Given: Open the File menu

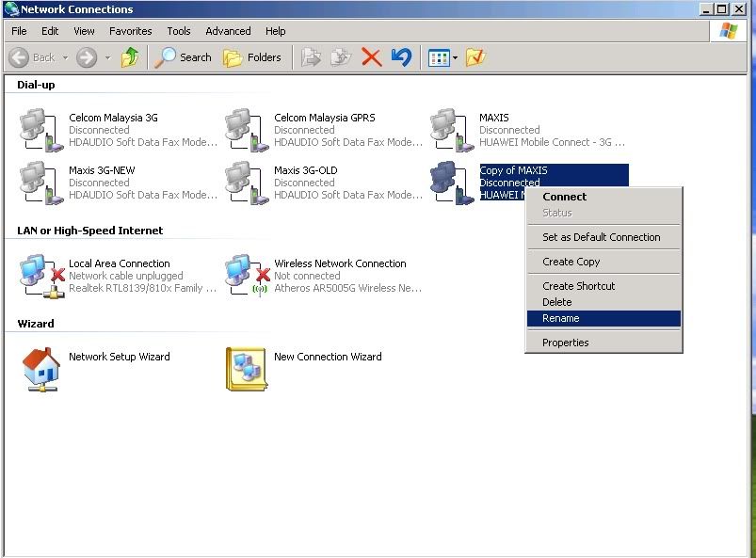Looking at the screenshot, I should click(19, 31).
